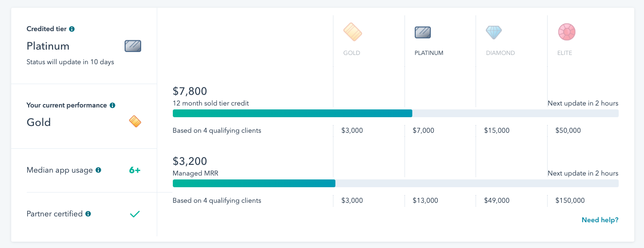Click the Partner certified info icon

[x=88, y=214]
